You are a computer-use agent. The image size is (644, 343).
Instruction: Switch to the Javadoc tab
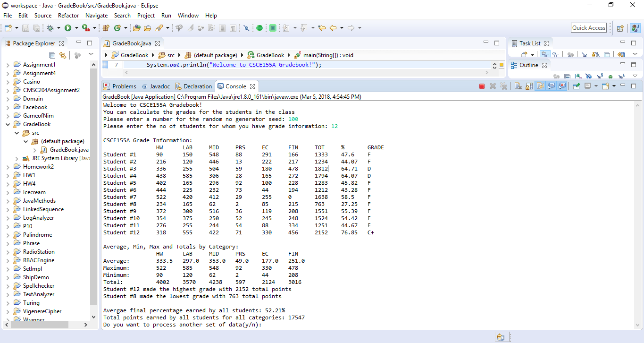point(155,86)
